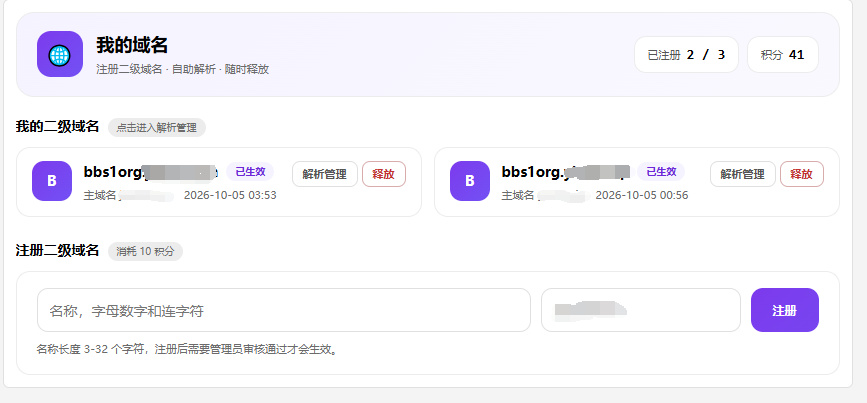
Task: Click the 名称长度 3-32 个字符 hint text
Action: coord(187,349)
